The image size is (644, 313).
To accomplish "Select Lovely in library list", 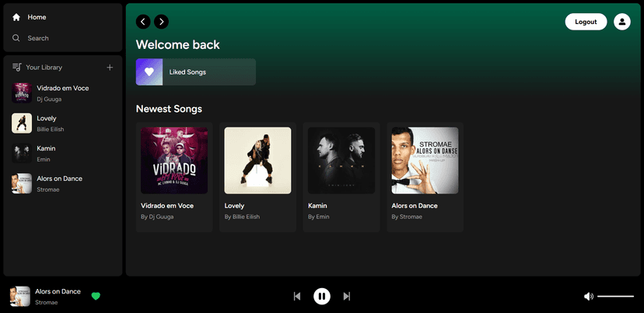I will [x=63, y=123].
